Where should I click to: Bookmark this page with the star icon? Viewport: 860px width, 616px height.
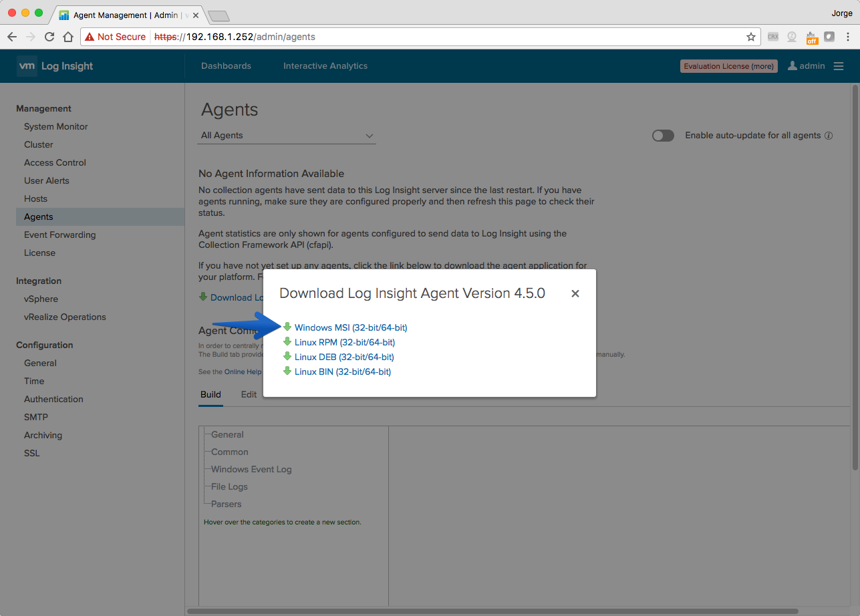pyautogui.click(x=751, y=37)
